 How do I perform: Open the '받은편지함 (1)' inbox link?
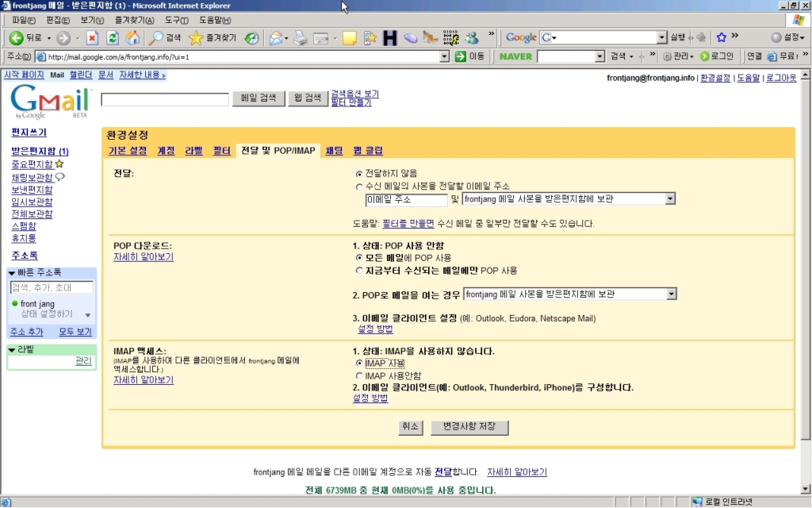coord(40,152)
